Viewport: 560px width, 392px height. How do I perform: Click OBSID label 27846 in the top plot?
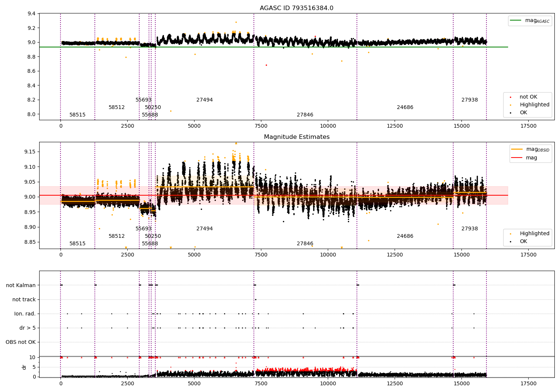pyautogui.click(x=305, y=115)
